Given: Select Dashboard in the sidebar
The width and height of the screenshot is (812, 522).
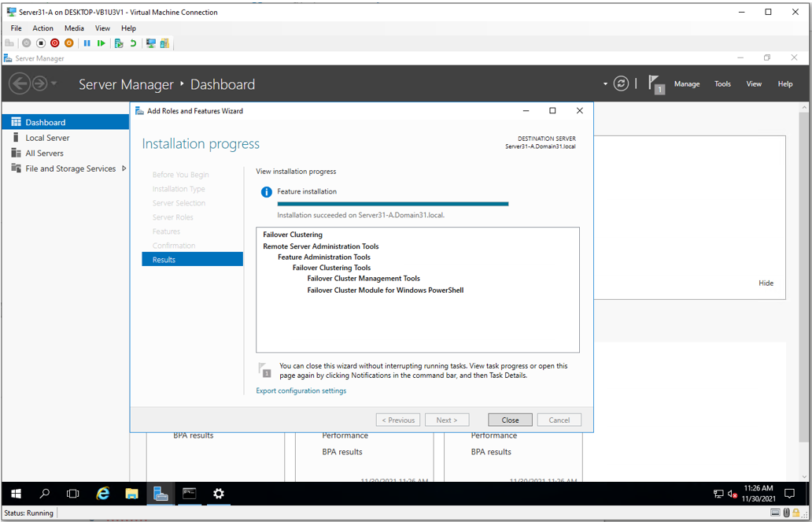Looking at the screenshot, I should [65, 122].
